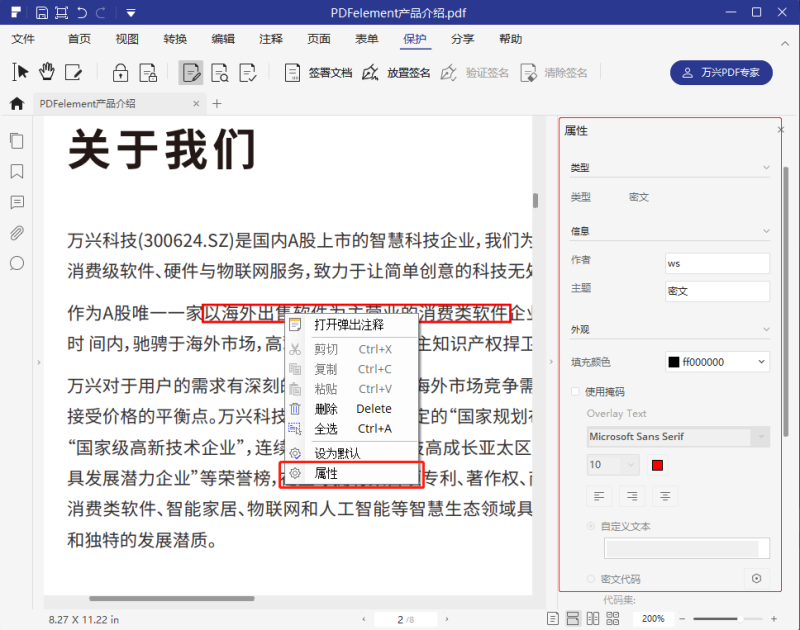Switch to two-page view layout
800x630 pixels.
point(595,617)
